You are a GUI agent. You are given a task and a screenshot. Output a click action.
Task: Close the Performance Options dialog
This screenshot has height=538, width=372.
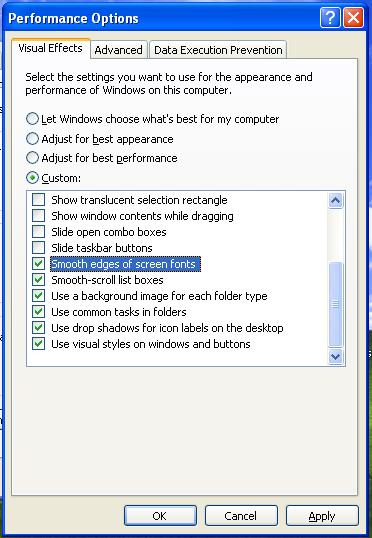pyautogui.click(x=353, y=17)
